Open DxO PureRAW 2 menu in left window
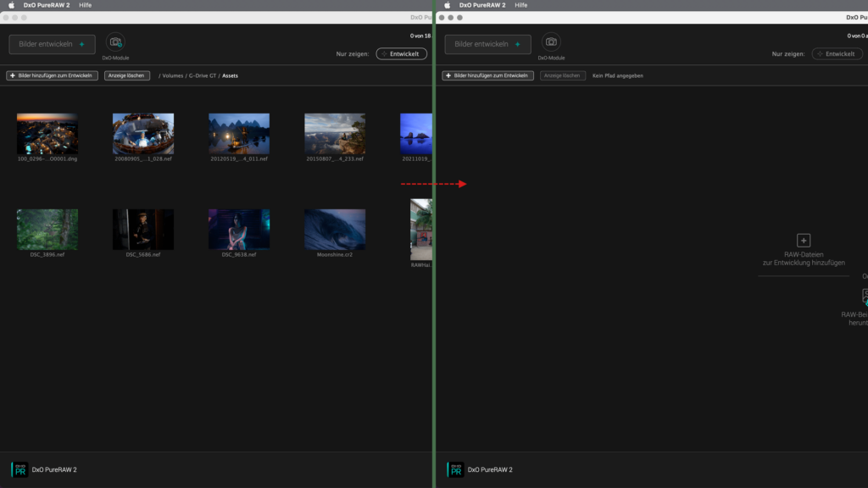The width and height of the screenshot is (868, 488). pyautogui.click(x=47, y=5)
